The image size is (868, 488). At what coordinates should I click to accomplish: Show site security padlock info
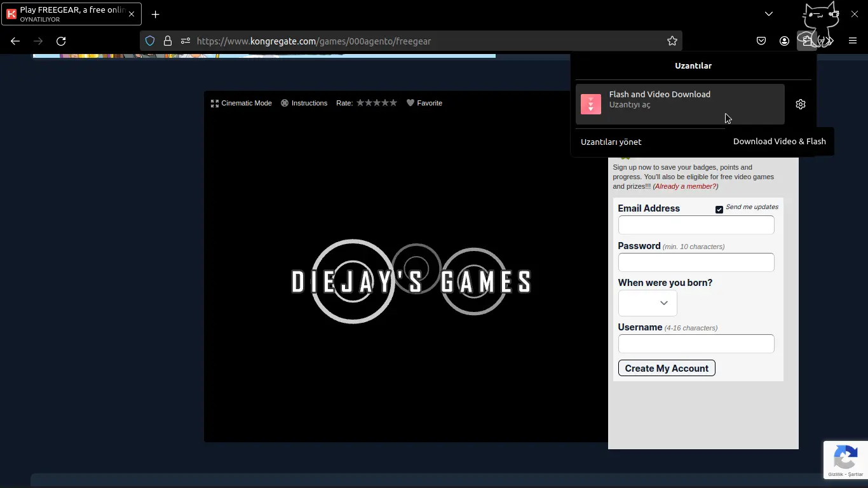[168, 41]
